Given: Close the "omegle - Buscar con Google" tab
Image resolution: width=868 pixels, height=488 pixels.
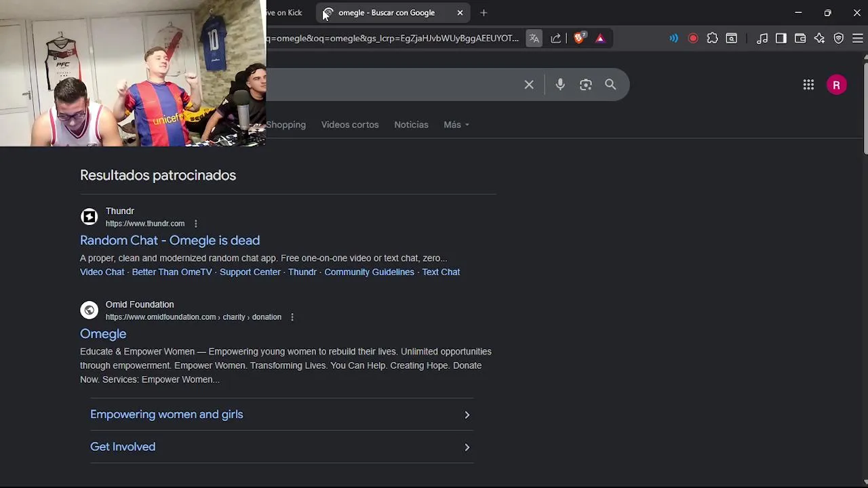Looking at the screenshot, I should (x=460, y=13).
